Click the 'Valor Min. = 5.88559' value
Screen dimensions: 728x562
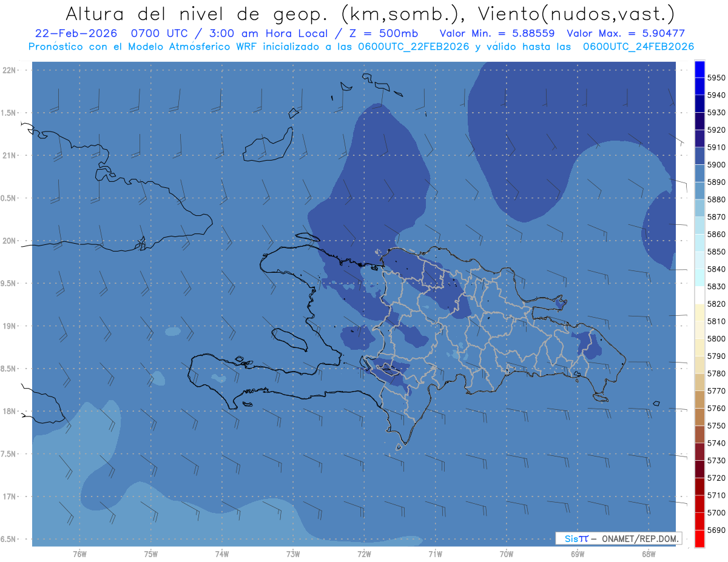coord(497,33)
